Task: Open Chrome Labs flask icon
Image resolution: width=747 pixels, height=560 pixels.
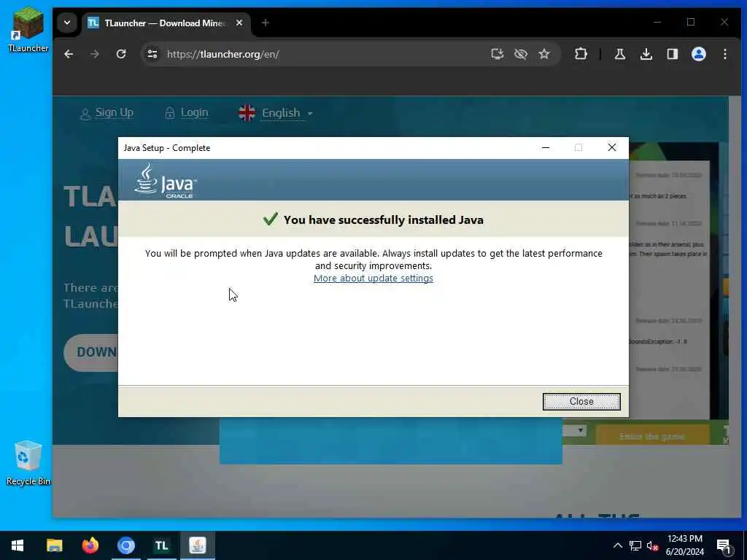Action: pyautogui.click(x=620, y=54)
